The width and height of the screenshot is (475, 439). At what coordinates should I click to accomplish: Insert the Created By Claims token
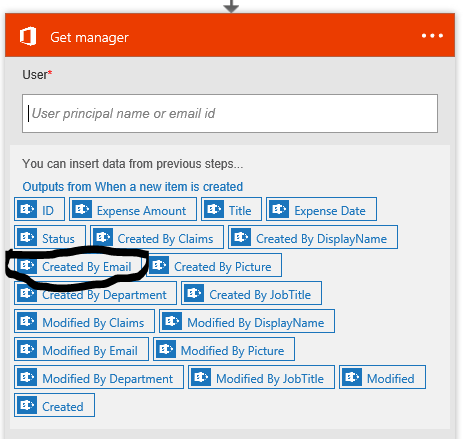pyautogui.click(x=157, y=237)
